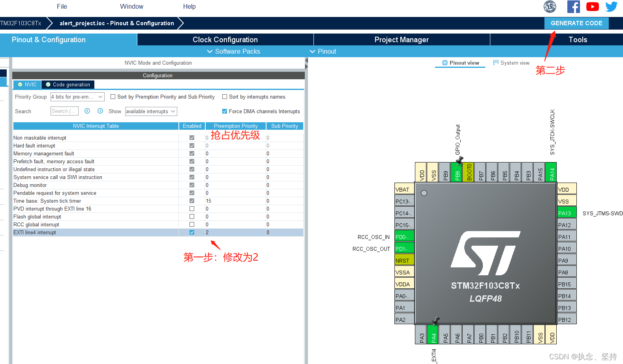623x364 pixels.
Task: Go to next search result arrow
Action: click(100, 111)
